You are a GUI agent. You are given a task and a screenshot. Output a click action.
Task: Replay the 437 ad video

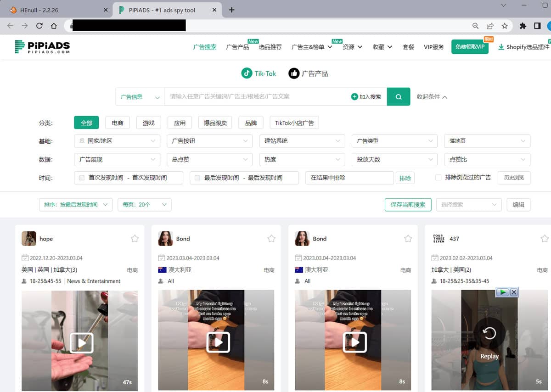coord(489,333)
